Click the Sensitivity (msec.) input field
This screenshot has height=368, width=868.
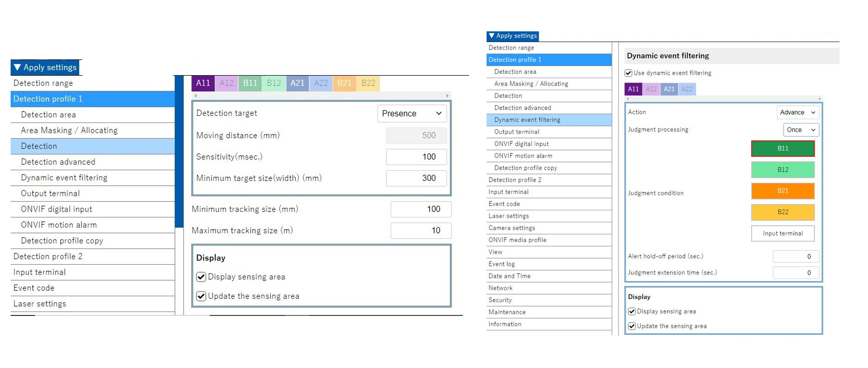pyautogui.click(x=416, y=157)
